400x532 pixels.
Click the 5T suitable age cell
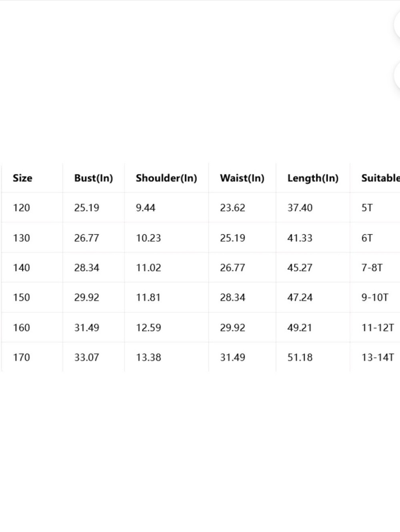coord(367,208)
